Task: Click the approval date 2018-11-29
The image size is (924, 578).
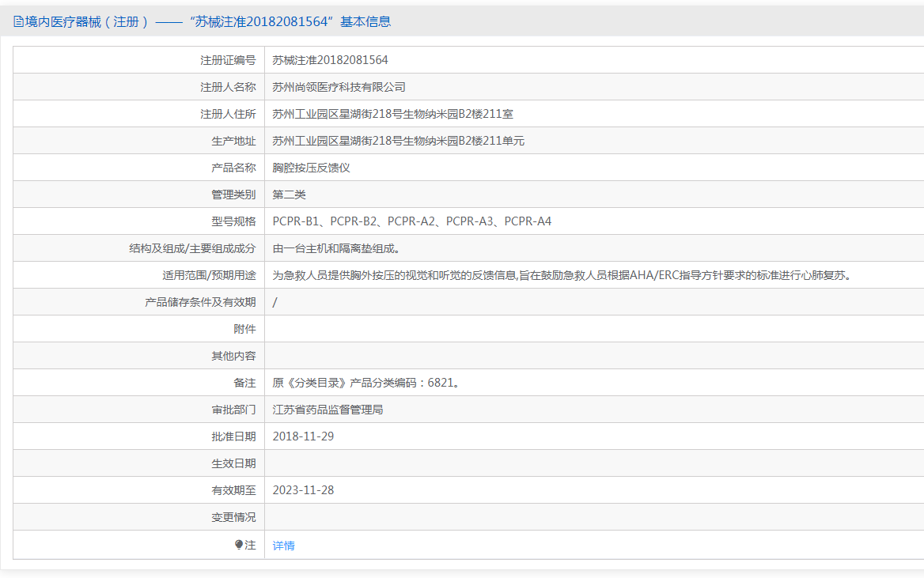Action: (x=303, y=436)
